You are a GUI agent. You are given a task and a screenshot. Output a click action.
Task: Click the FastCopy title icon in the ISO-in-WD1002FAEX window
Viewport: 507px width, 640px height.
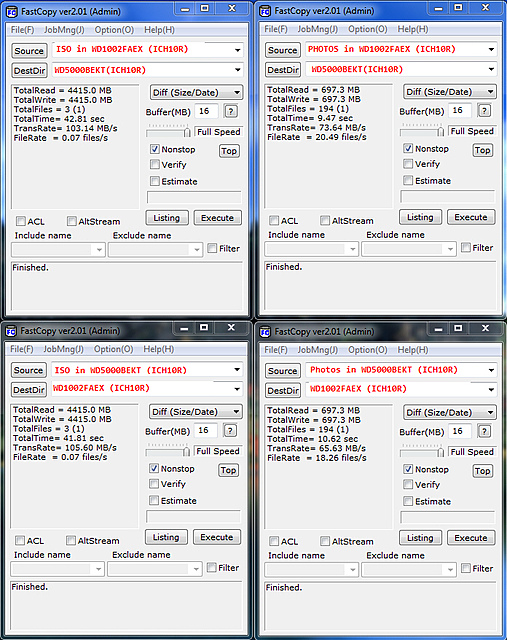click(x=12, y=12)
